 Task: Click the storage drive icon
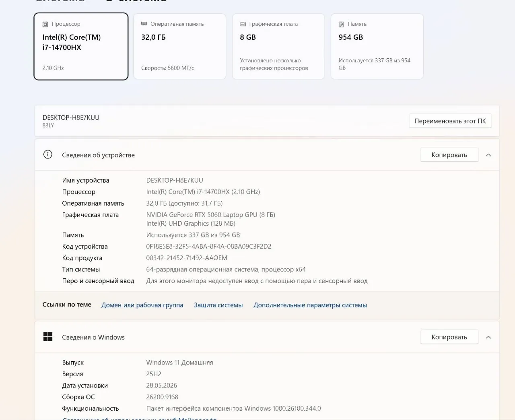(x=341, y=24)
